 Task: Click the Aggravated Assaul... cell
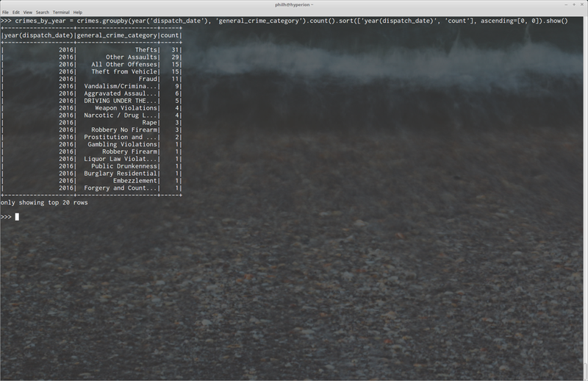[121, 93]
